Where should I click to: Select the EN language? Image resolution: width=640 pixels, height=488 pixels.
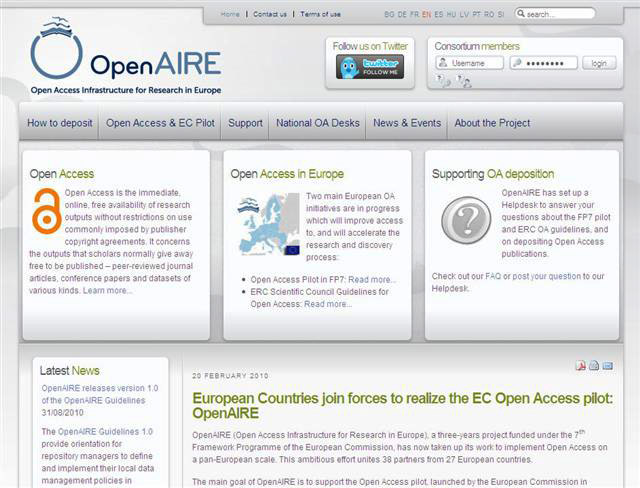427,14
